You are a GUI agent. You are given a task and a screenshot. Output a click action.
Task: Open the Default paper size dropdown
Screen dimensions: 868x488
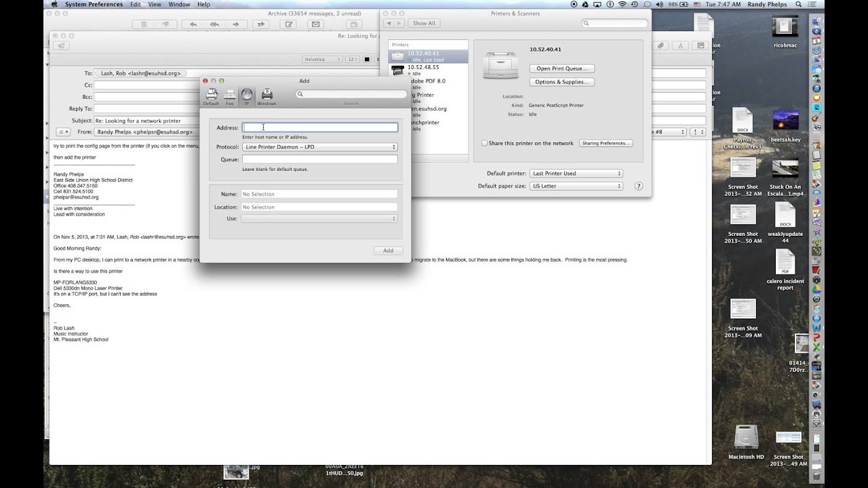click(x=576, y=186)
